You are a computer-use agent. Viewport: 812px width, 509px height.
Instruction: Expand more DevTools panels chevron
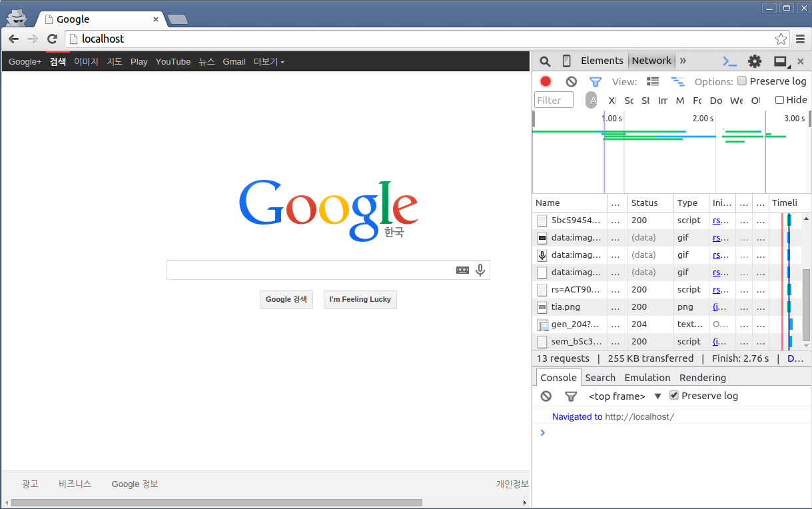pyautogui.click(x=683, y=61)
